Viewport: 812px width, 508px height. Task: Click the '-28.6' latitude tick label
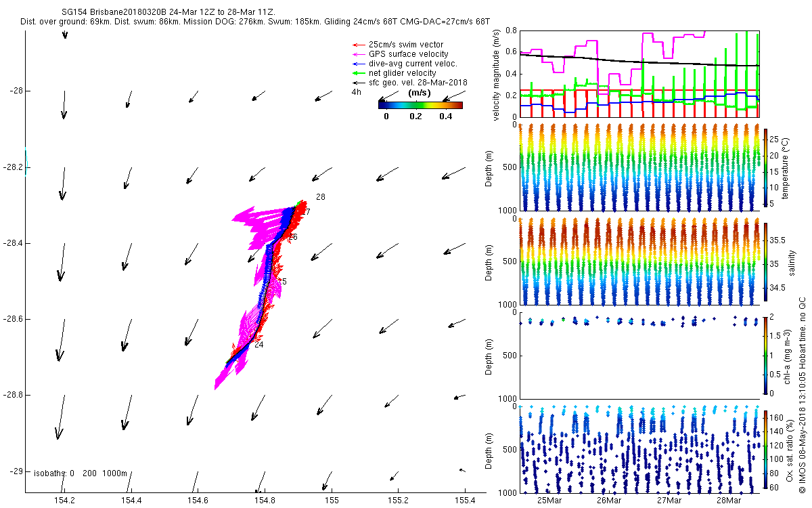click(x=13, y=319)
